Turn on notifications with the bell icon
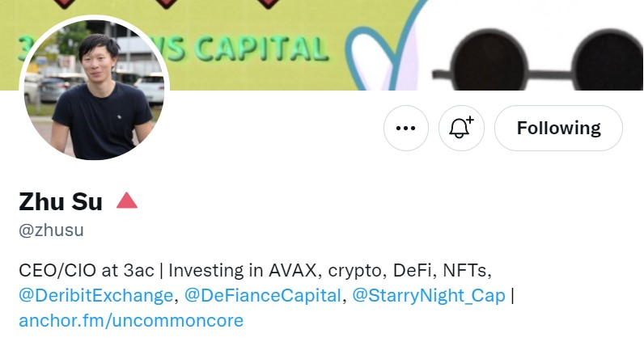This screenshot has height=342, width=644. coord(460,128)
